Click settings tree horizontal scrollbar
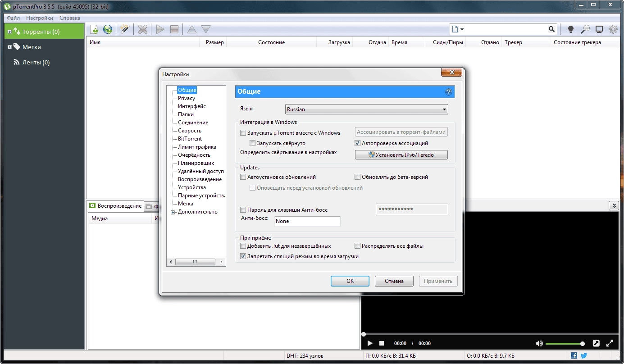This screenshot has height=364, width=624. 195,262
